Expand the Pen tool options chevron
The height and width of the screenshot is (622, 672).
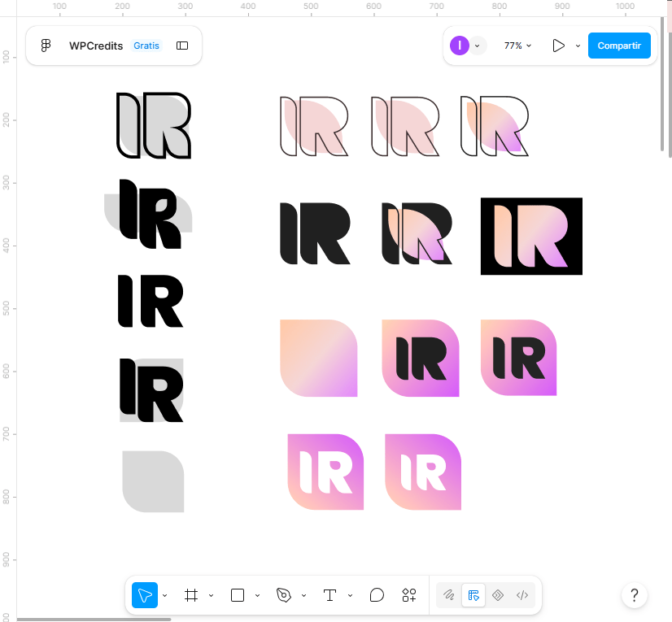pos(303,595)
